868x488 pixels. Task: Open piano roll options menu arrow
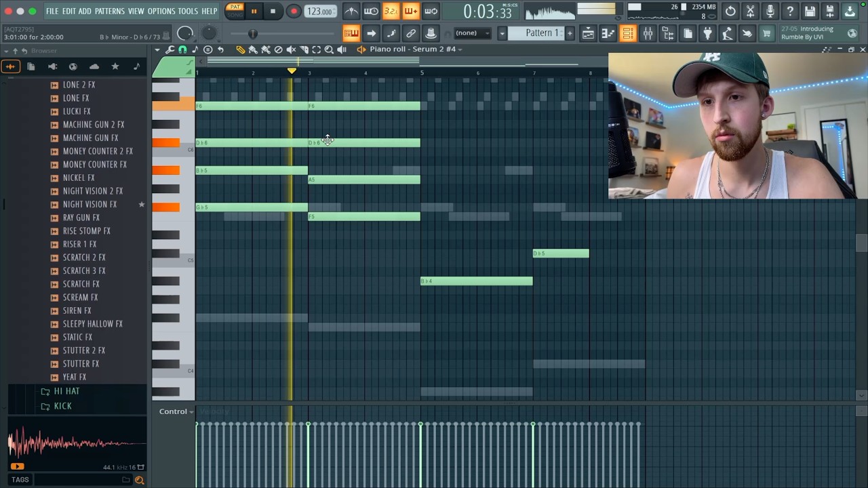(x=157, y=49)
